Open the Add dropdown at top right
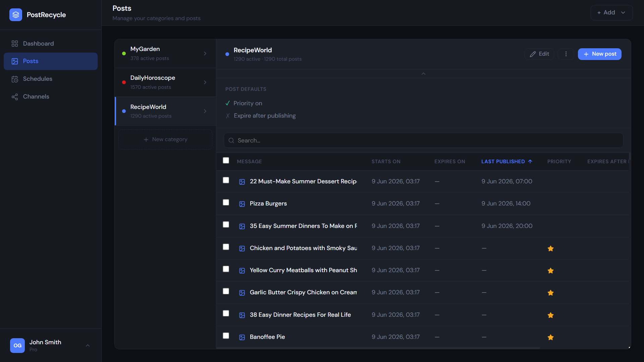Image resolution: width=644 pixels, height=362 pixels. (611, 13)
